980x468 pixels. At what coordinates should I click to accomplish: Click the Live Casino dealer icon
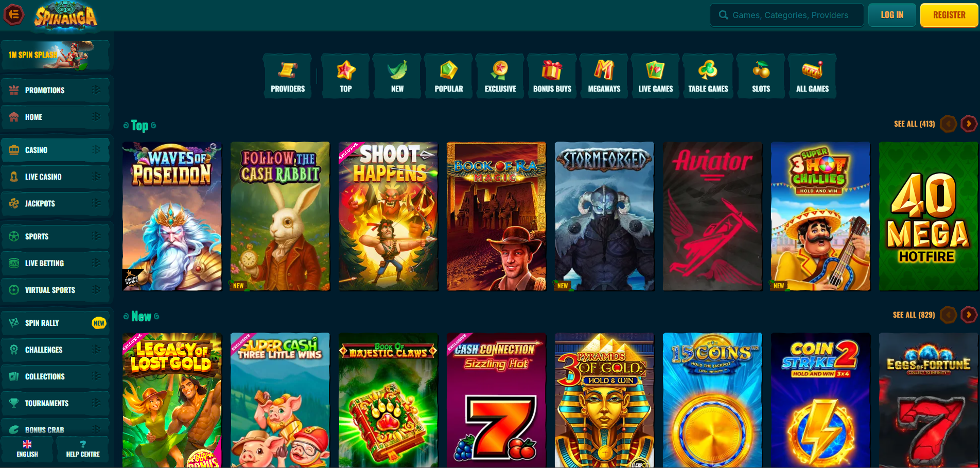[x=14, y=177]
